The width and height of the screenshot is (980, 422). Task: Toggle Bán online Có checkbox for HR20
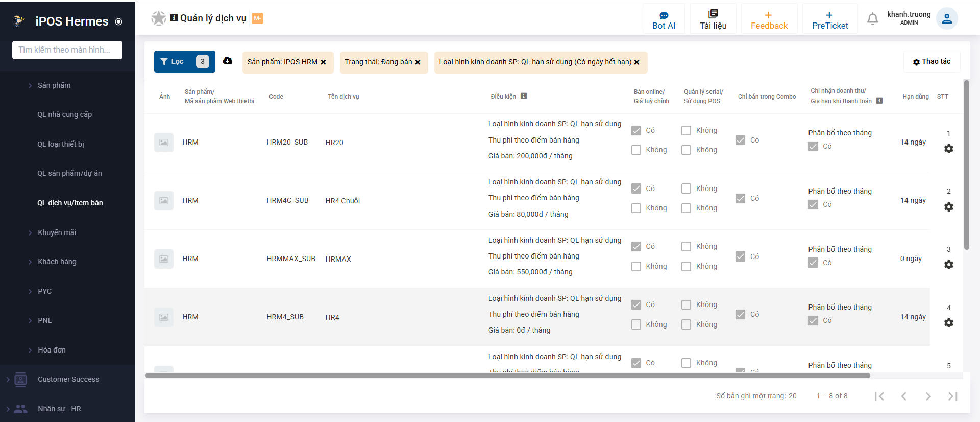coord(636,130)
